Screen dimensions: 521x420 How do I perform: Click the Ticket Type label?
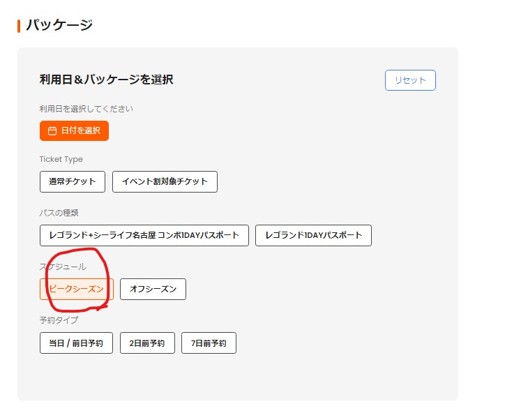[61, 159]
